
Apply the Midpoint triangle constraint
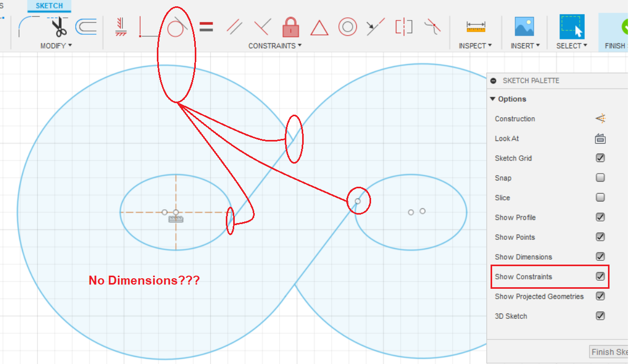click(320, 28)
